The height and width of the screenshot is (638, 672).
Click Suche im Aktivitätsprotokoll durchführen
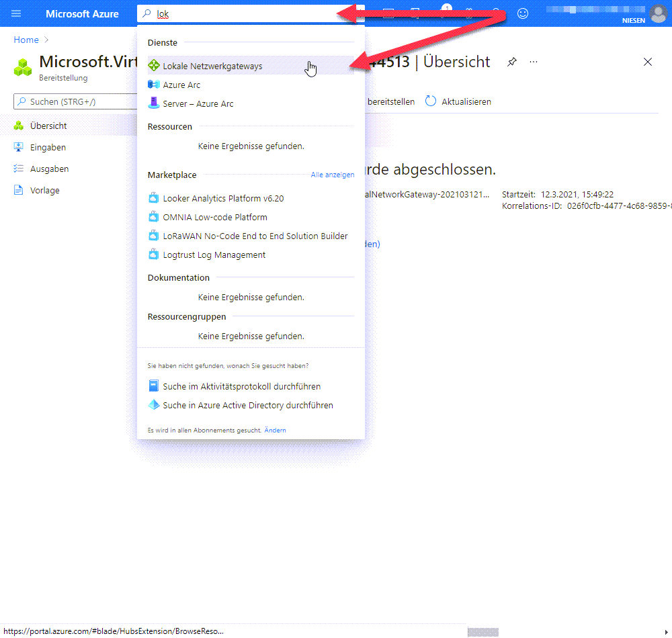pyautogui.click(x=241, y=386)
